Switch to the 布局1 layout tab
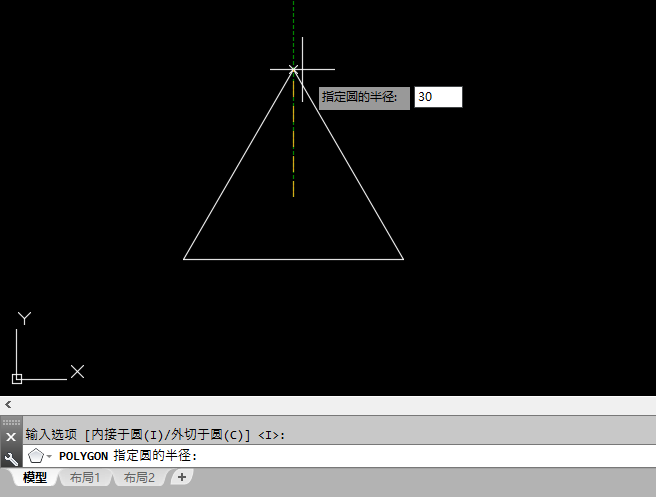 85,477
